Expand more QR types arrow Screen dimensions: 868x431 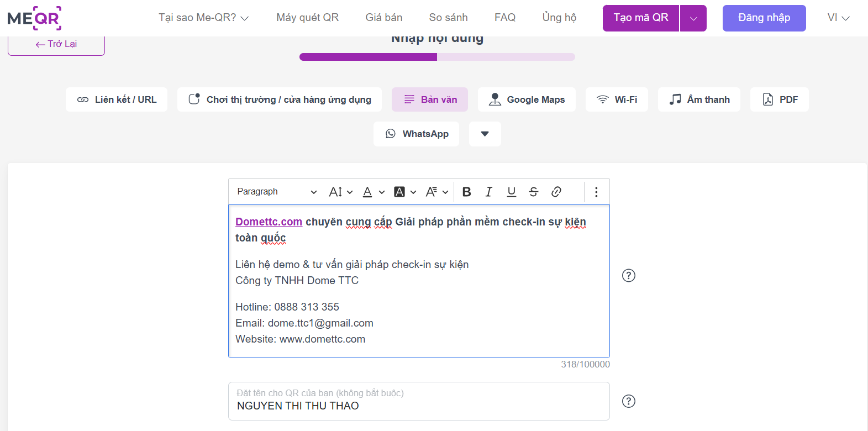click(x=485, y=134)
